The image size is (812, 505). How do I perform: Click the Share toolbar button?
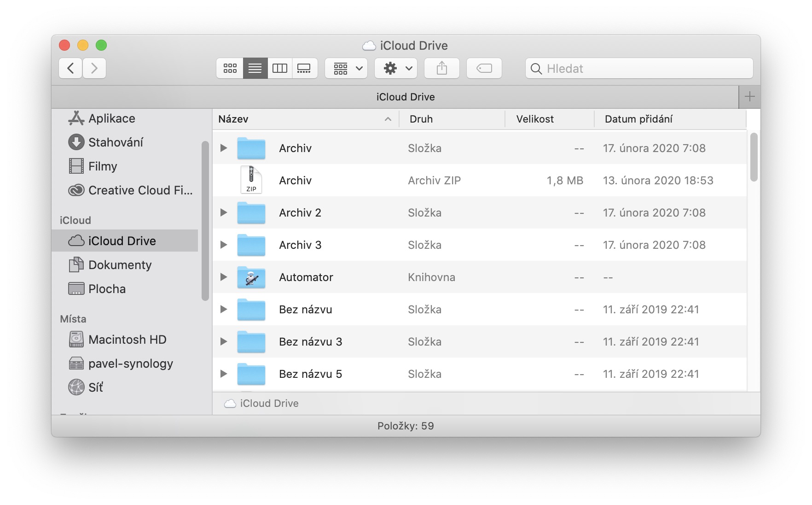(x=442, y=68)
